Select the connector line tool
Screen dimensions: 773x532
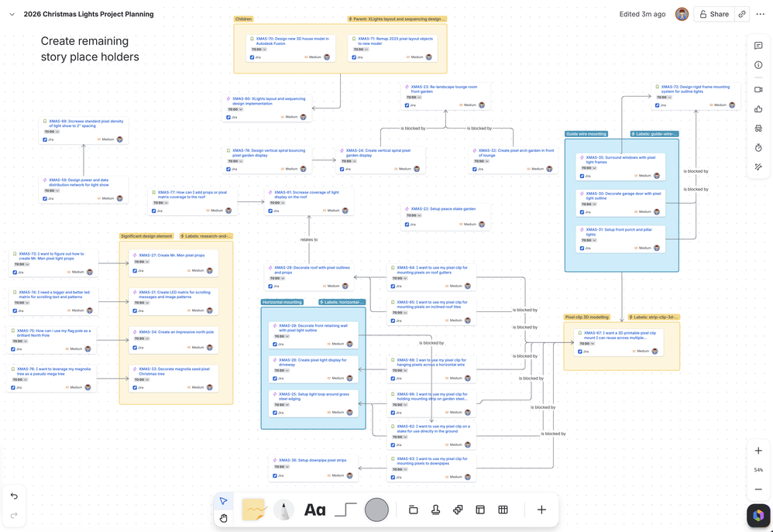(x=345, y=510)
